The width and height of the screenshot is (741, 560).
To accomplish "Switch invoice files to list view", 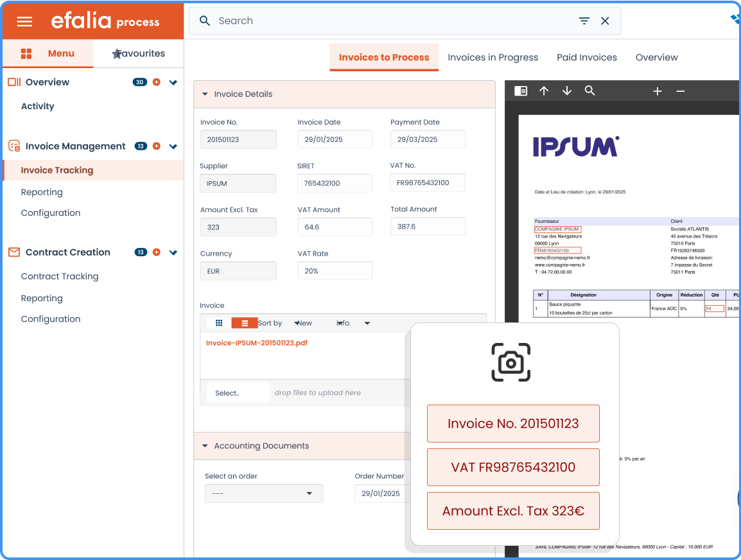I will (244, 323).
